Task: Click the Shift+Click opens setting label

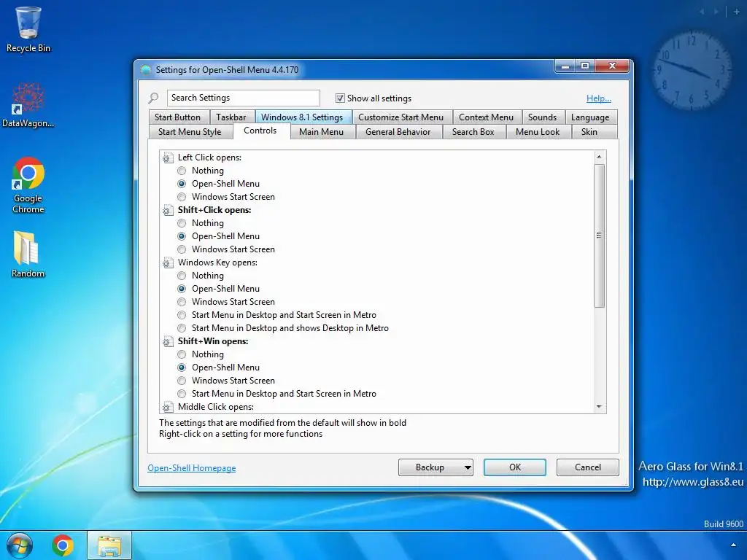Action: click(214, 210)
